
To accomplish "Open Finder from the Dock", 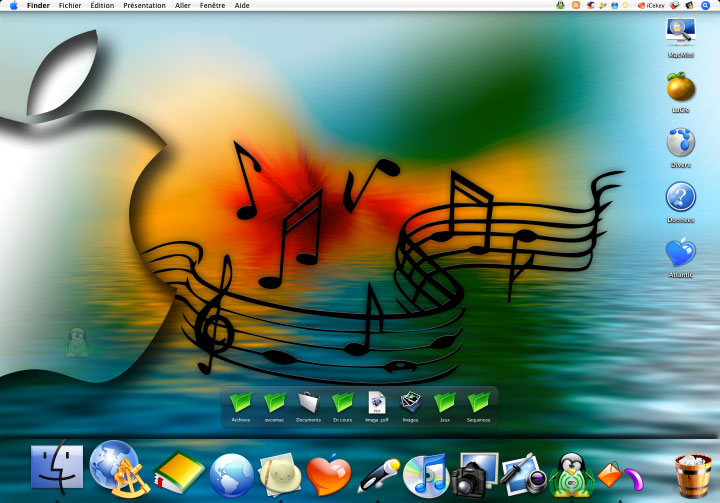I will click(57, 468).
